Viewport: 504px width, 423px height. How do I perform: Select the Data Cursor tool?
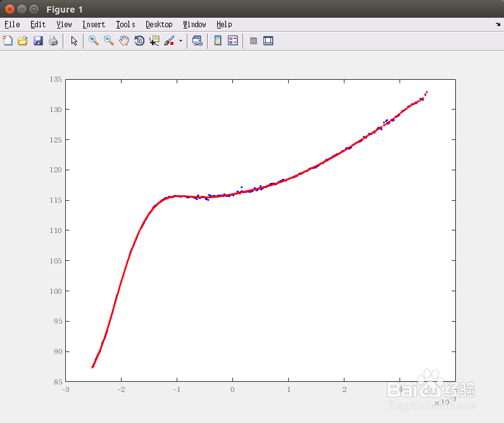coord(154,41)
